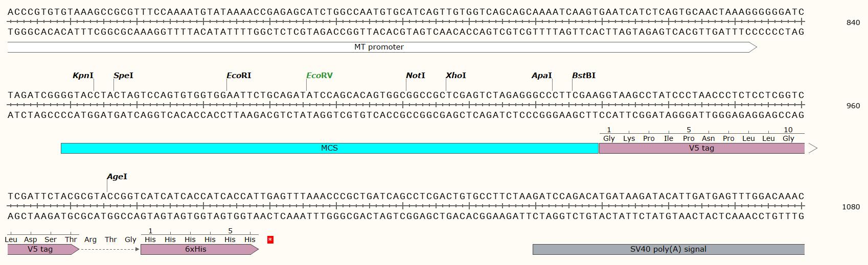Select the BstBI enzyme label

(x=584, y=76)
